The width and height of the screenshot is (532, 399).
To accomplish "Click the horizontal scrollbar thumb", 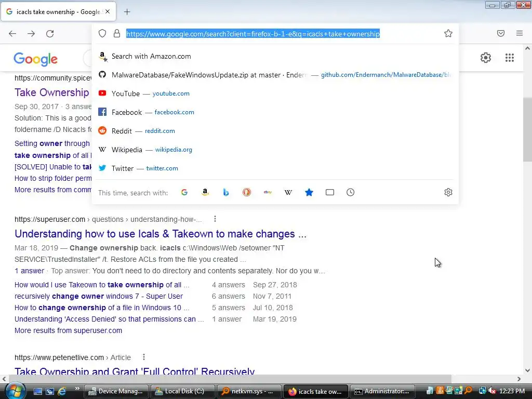I will coord(230,379).
